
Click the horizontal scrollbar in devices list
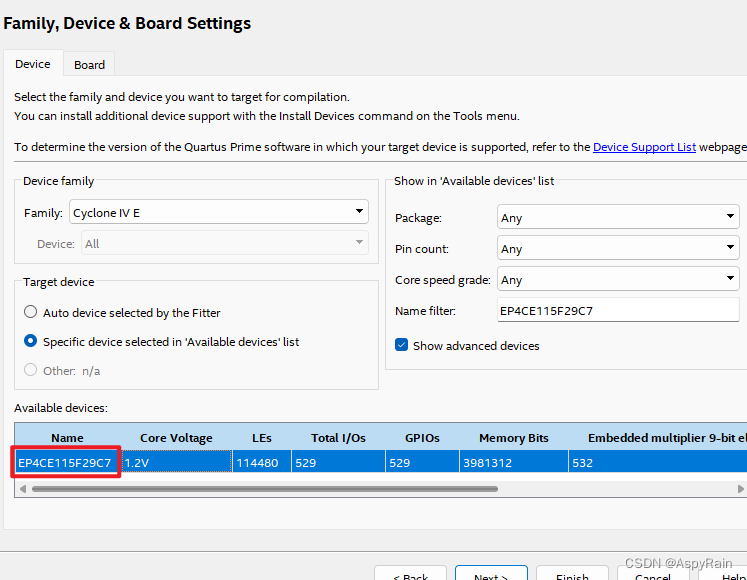pos(265,488)
